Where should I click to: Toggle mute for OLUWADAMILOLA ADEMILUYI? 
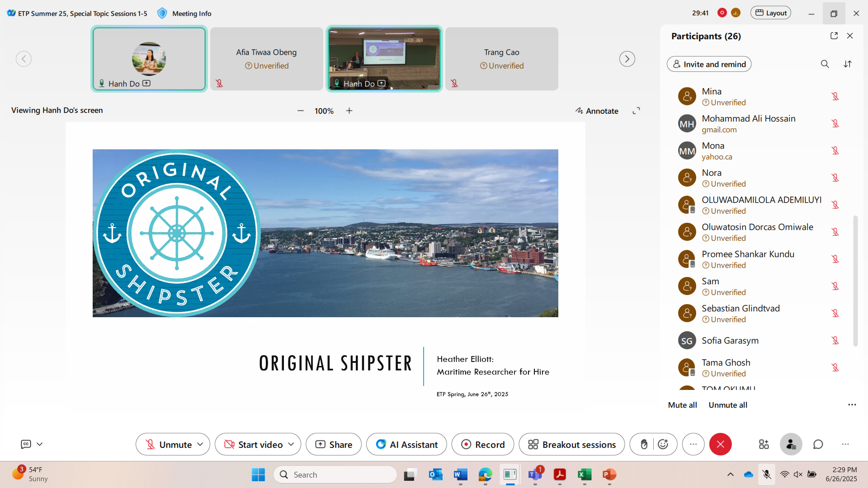(x=835, y=205)
